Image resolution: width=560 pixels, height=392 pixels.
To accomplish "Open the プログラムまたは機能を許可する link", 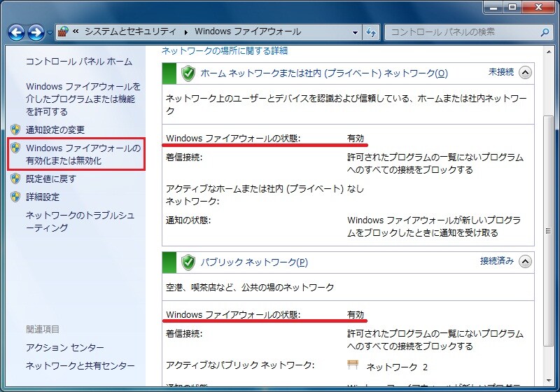I will click(83, 99).
